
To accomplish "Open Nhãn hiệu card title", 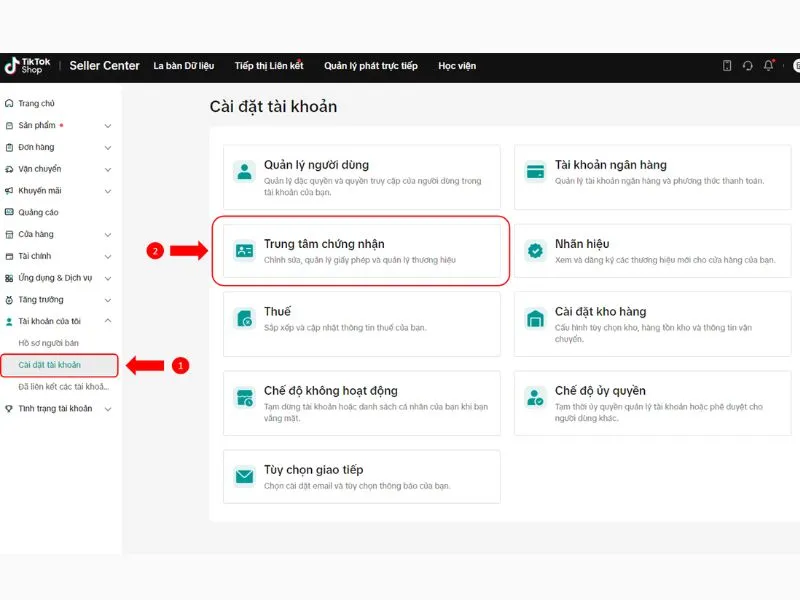I will pos(582,244).
